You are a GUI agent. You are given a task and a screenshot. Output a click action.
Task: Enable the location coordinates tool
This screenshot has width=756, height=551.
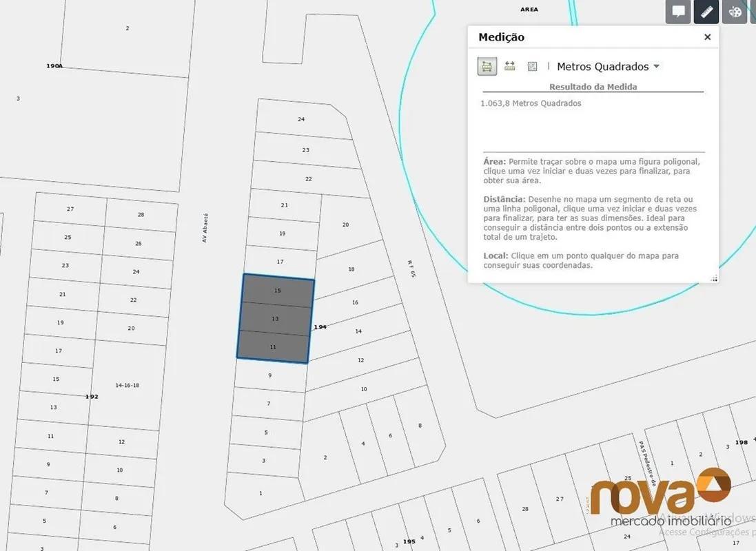click(532, 66)
